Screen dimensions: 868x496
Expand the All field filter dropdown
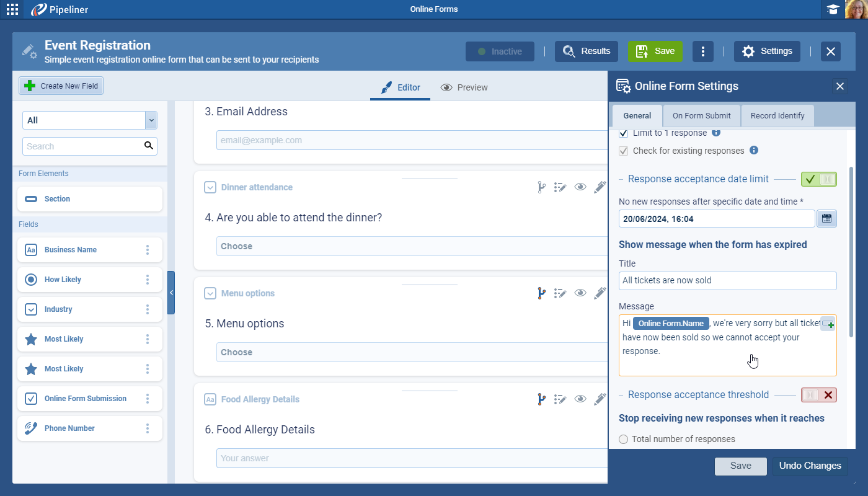(151, 120)
